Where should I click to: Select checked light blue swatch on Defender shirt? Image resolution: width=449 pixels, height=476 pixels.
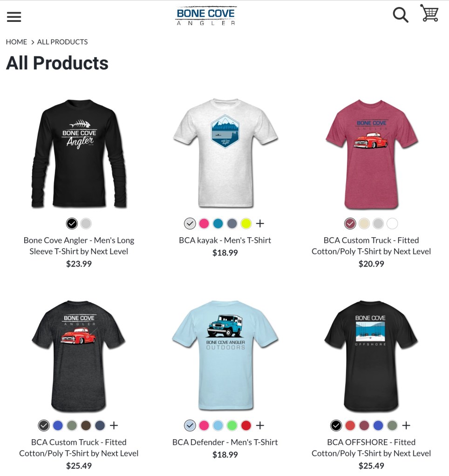(190, 426)
